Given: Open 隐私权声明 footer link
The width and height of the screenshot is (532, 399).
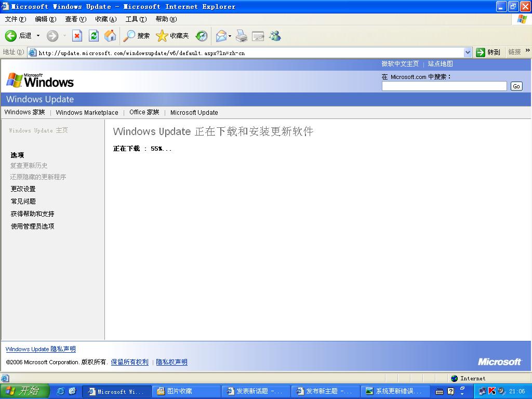Looking at the screenshot, I should (171, 362).
